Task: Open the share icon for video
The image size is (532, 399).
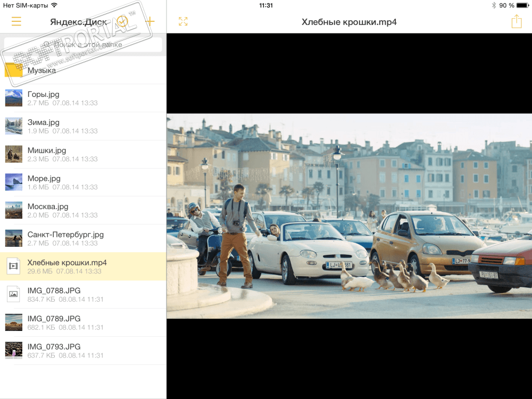Action: 517,21
